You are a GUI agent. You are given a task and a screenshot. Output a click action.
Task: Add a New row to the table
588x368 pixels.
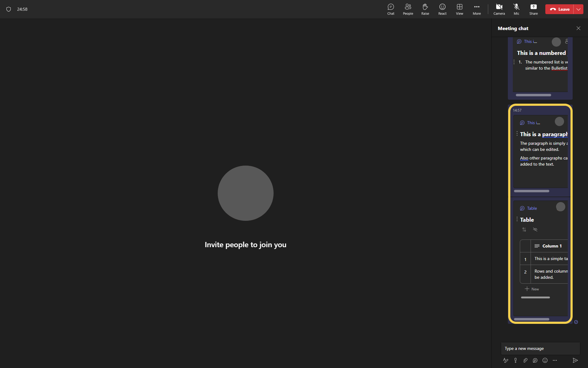[x=532, y=289]
